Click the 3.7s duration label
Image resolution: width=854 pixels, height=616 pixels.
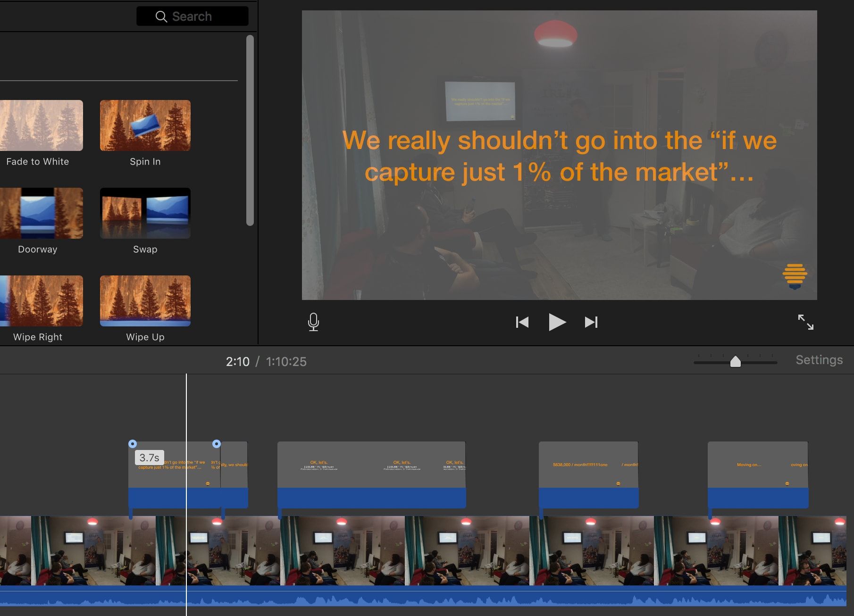[150, 458]
